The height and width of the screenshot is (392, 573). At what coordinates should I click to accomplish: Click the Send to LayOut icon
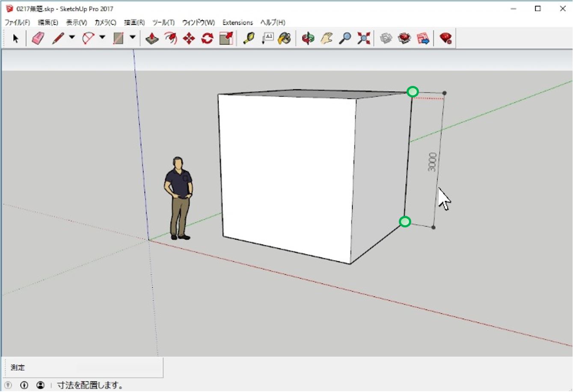(423, 38)
